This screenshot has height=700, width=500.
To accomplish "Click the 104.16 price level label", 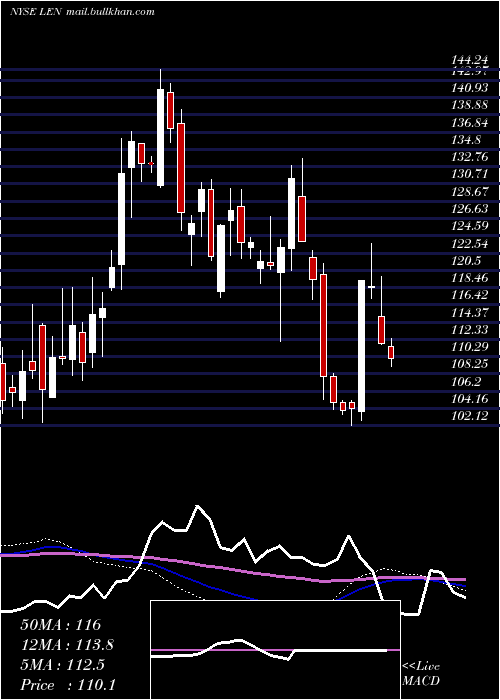I will (469, 398).
